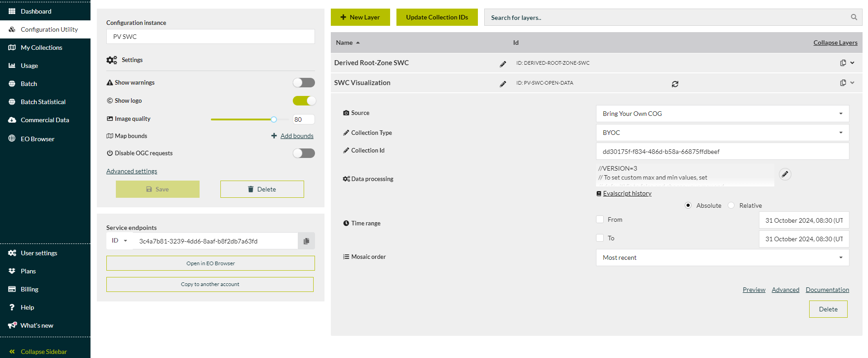Screen dimensions: 868x358
Task: Select the Absolute time range radio
Action: tap(688, 205)
